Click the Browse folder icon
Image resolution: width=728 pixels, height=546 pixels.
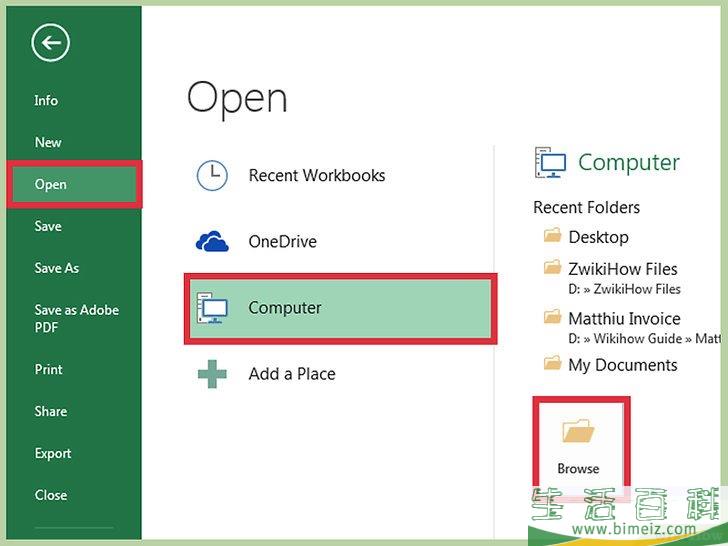(578, 431)
